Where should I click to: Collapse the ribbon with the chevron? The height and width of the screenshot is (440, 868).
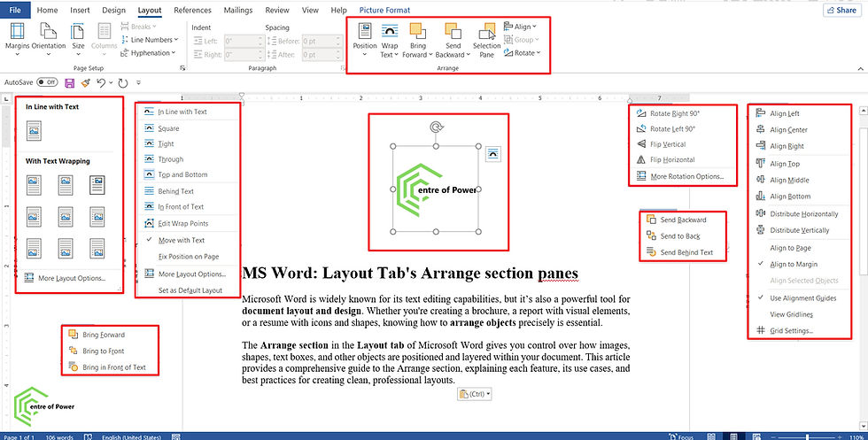[x=861, y=69]
